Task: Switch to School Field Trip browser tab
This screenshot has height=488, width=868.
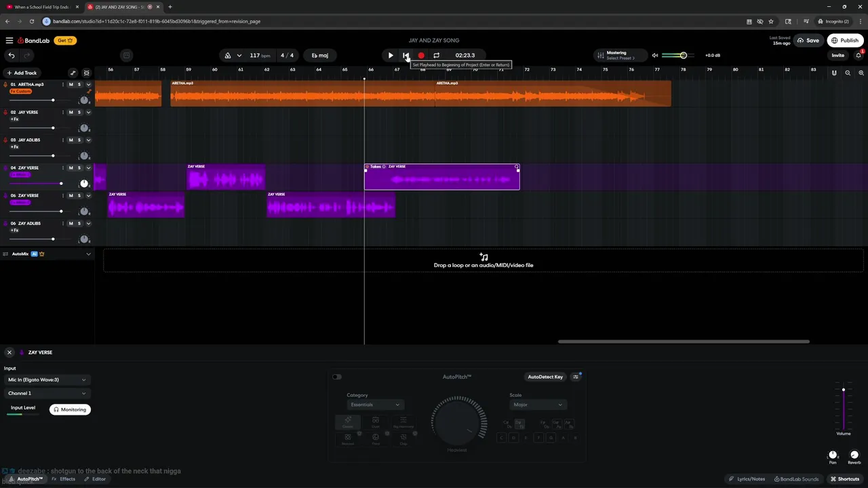Action: pos(42,7)
